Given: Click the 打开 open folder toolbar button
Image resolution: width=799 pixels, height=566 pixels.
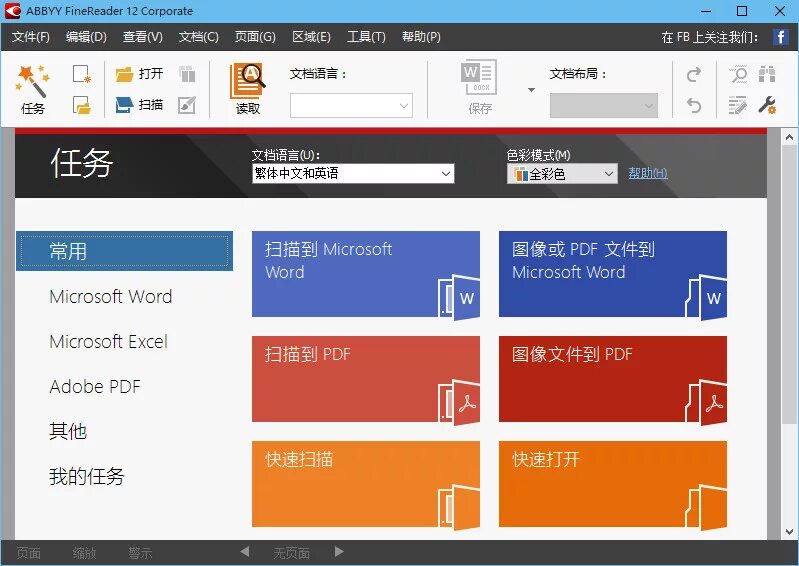Looking at the screenshot, I should [x=139, y=74].
